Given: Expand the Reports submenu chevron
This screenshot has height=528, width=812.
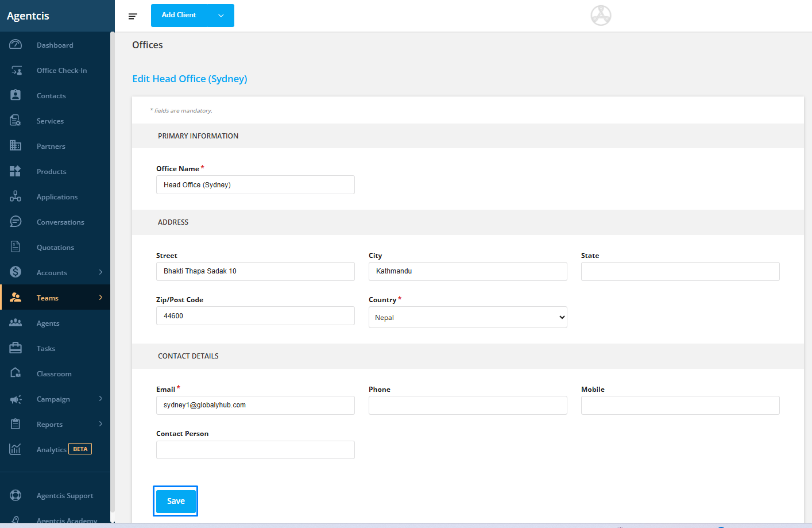Looking at the screenshot, I should [x=100, y=424].
